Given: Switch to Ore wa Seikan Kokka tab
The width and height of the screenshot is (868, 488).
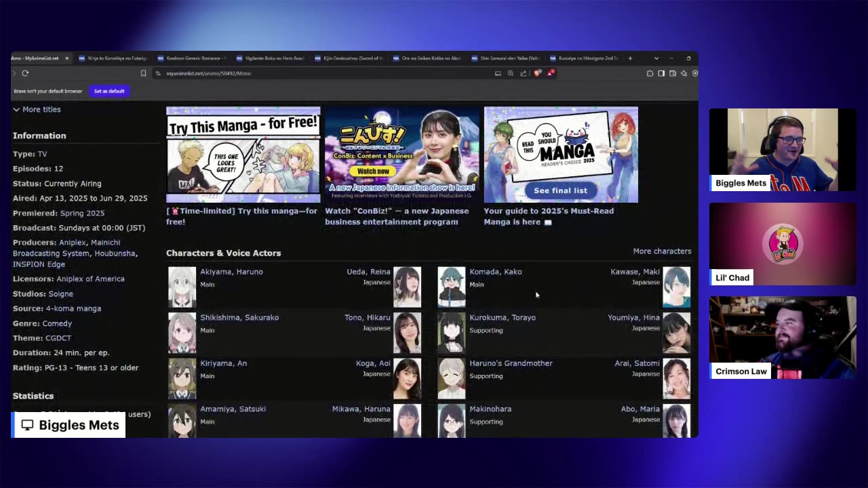Looking at the screenshot, I should pyautogui.click(x=427, y=58).
